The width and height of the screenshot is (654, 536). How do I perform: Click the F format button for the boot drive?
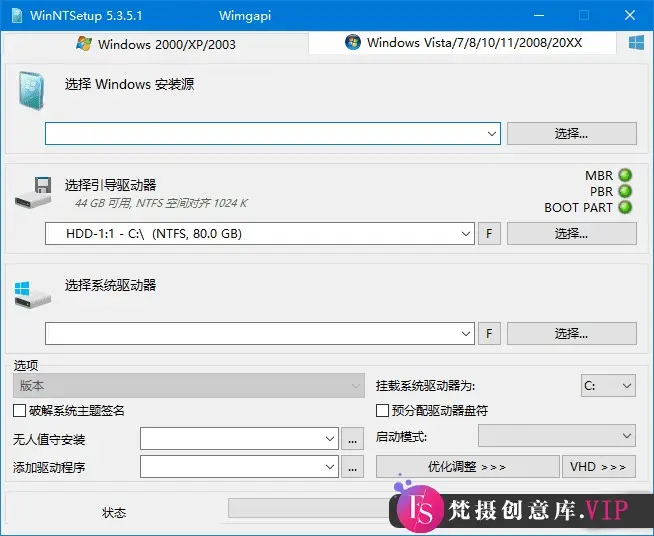[489, 234]
